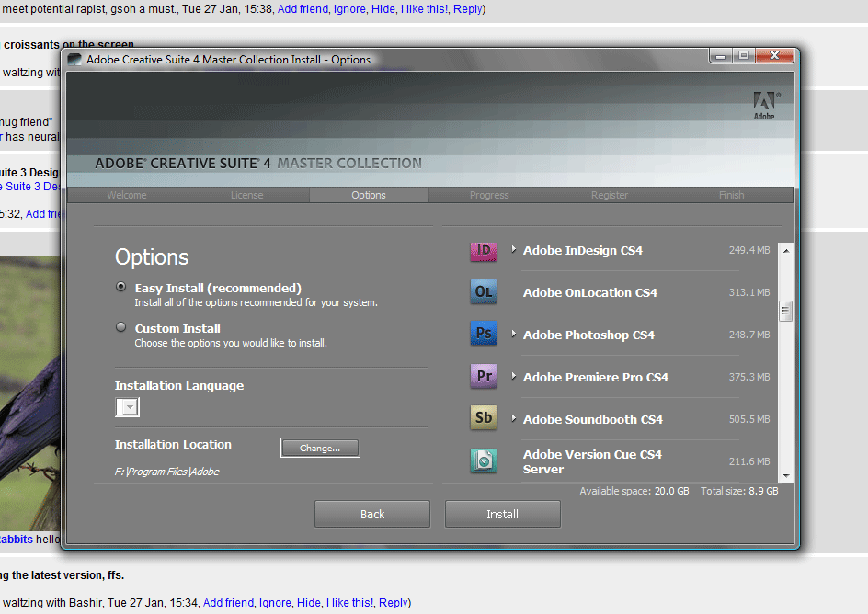Click Hide link in bottom post

click(x=309, y=602)
